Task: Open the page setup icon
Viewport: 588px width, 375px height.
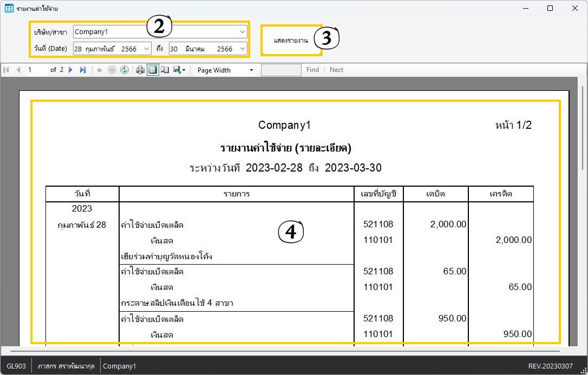Action: 165,70
